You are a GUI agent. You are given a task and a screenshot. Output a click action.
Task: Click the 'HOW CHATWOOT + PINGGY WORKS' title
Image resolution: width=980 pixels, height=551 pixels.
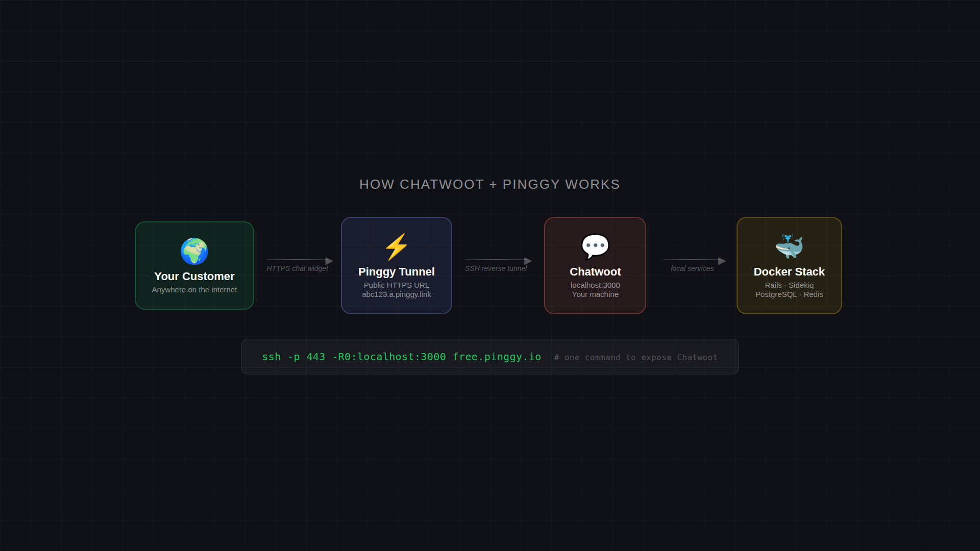tap(490, 184)
